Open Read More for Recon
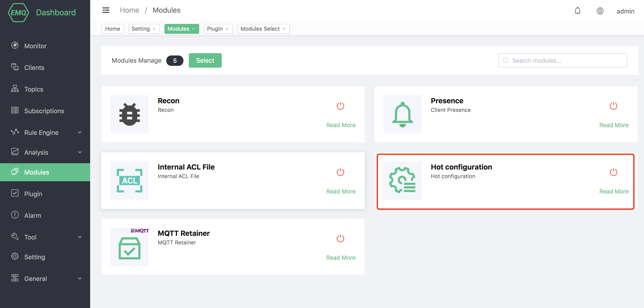This screenshot has height=308, width=644. [341, 125]
